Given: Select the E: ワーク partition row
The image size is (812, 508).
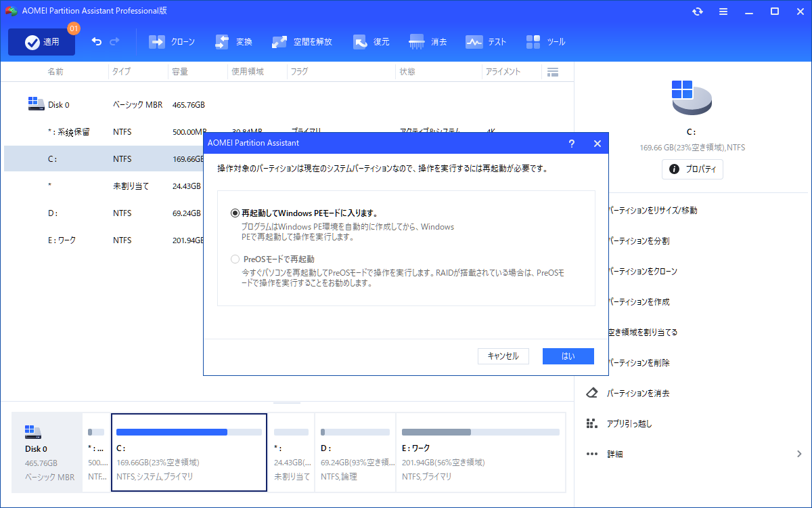Looking at the screenshot, I should point(104,240).
